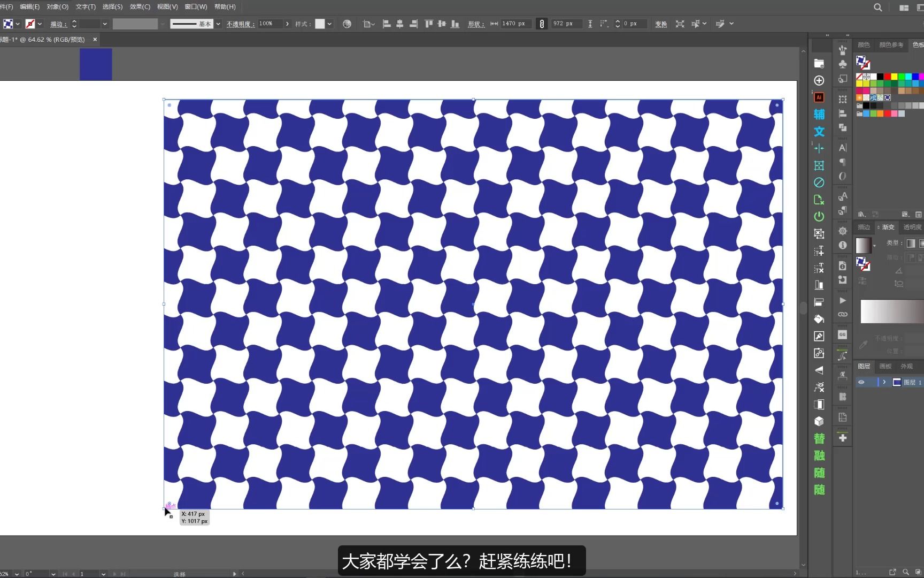Expand the opacity slider arrow
Image resolution: width=924 pixels, height=578 pixels.
(287, 24)
